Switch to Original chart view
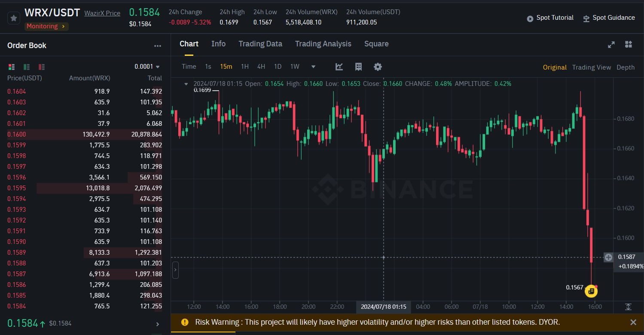644x335 pixels. point(555,67)
